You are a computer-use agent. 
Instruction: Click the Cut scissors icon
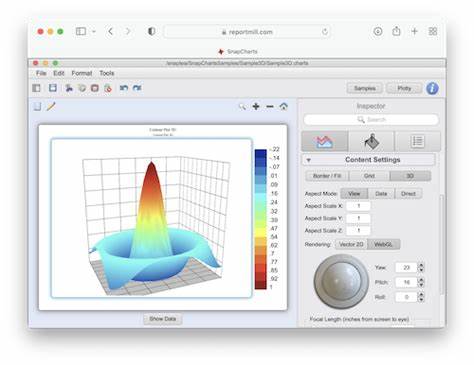[69, 88]
